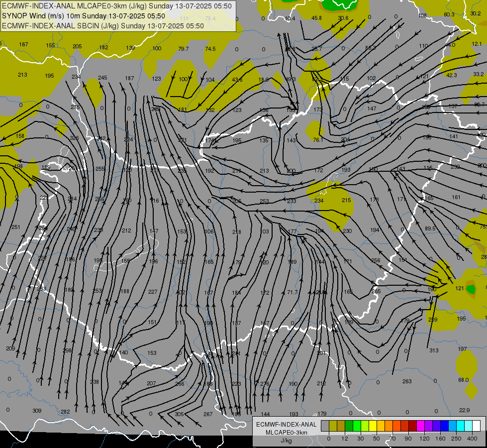This screenshot has width=487, height=448.
Task: Click the map value 12.1
Action: click(477, 44)
